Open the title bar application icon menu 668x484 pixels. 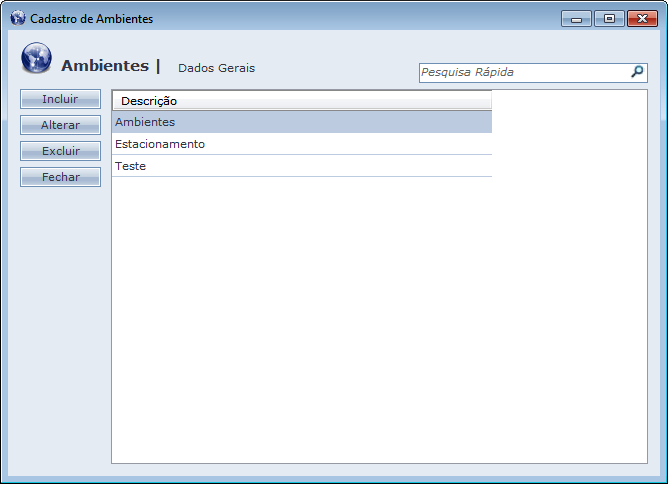pyautogui.click(x=17, y=19)
